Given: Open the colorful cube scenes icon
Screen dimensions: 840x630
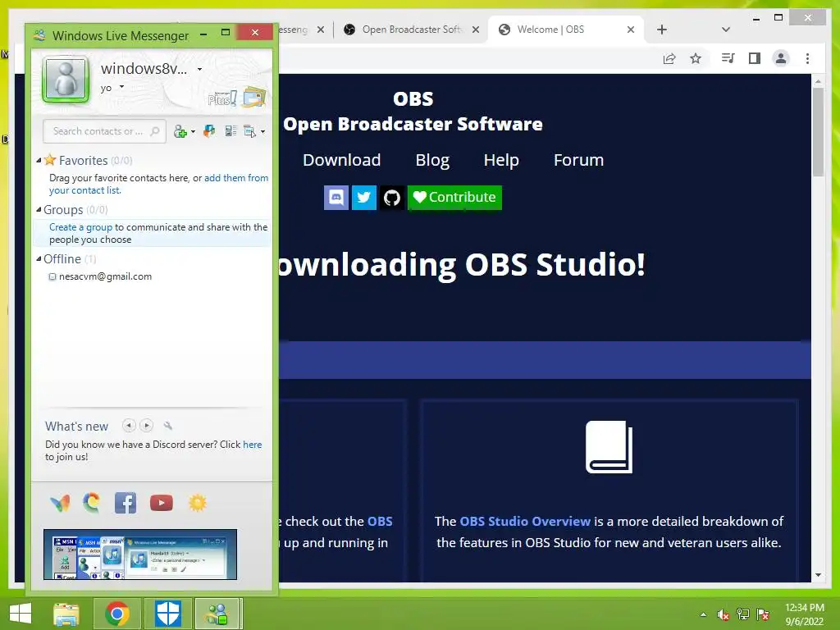Looking at the screenshot, I should (x=209, y=130).
